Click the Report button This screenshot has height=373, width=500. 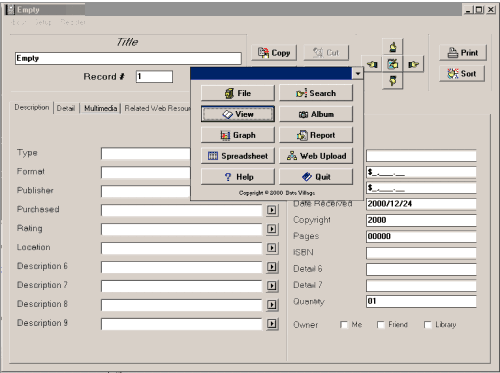[x=316, y=135]
